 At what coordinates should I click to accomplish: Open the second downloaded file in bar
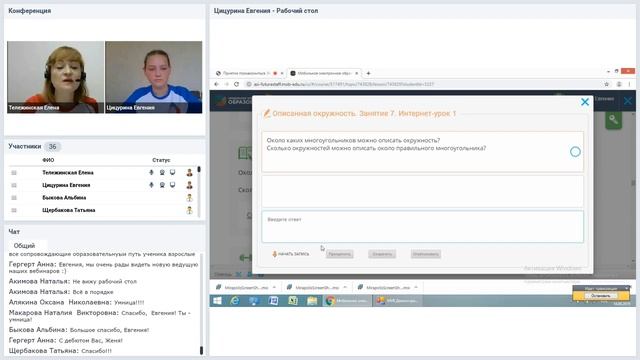click(313, 287)
